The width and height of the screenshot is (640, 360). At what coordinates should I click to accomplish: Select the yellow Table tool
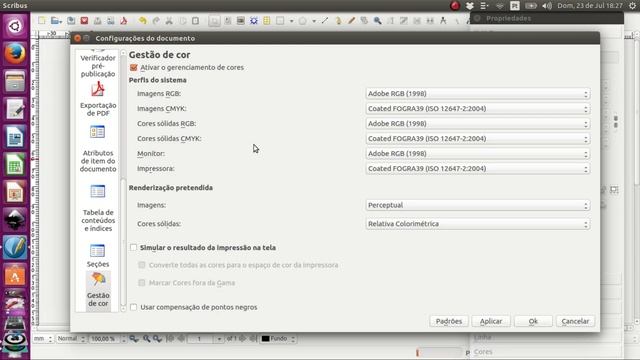pyautogui.click(x=267, y=20)
